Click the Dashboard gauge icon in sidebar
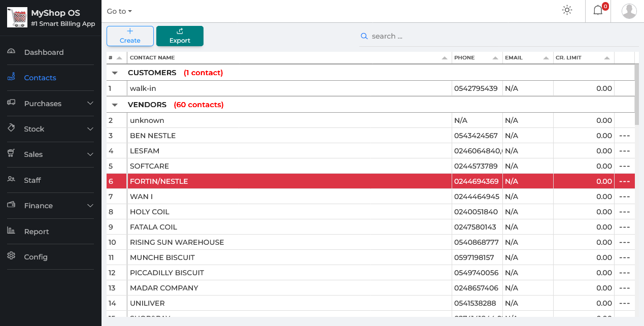This screenshot has height=326, width=644. point(11,52)
